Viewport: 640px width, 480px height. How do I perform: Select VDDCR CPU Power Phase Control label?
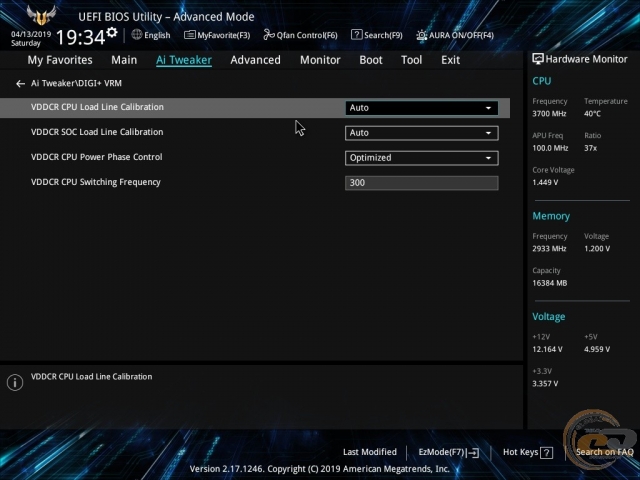pos(97,157)
